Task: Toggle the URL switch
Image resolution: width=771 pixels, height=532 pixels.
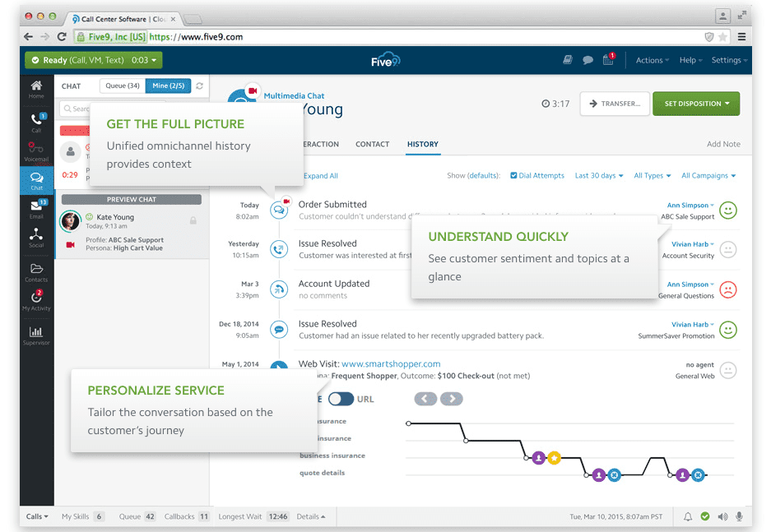Action: 341,399
